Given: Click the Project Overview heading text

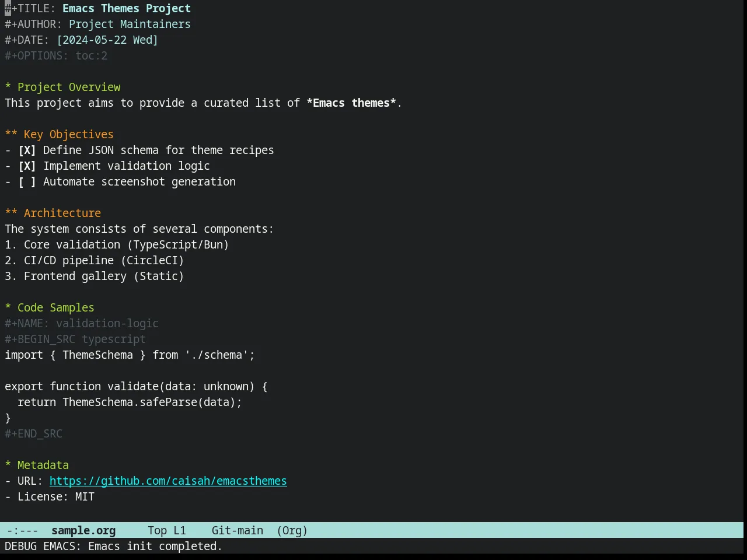Looking at the screenshot, I should pos(69,87).
